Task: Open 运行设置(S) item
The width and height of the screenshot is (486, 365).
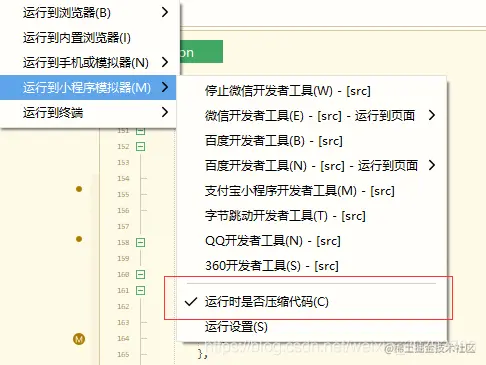Action: (x=312, y=327)
